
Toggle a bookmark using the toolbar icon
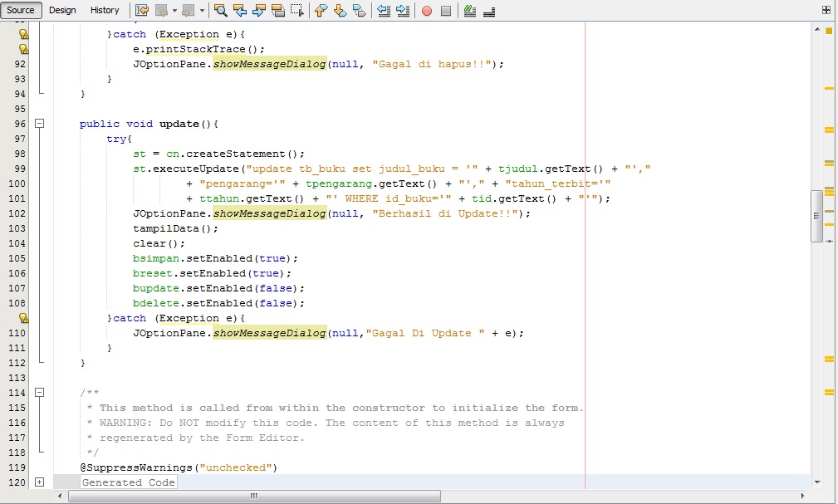coord(358,10)
